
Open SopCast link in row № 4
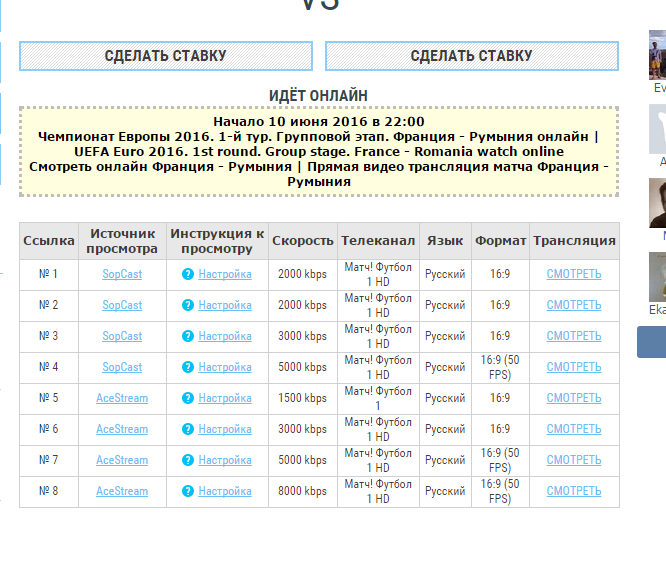coord(122,367)
